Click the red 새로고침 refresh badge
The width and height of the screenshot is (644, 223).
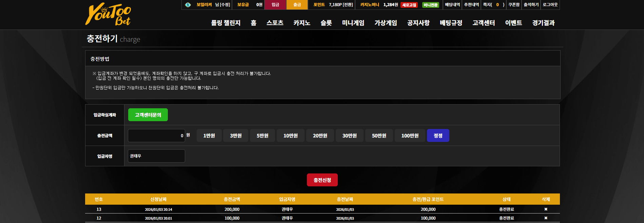(409, 5)
